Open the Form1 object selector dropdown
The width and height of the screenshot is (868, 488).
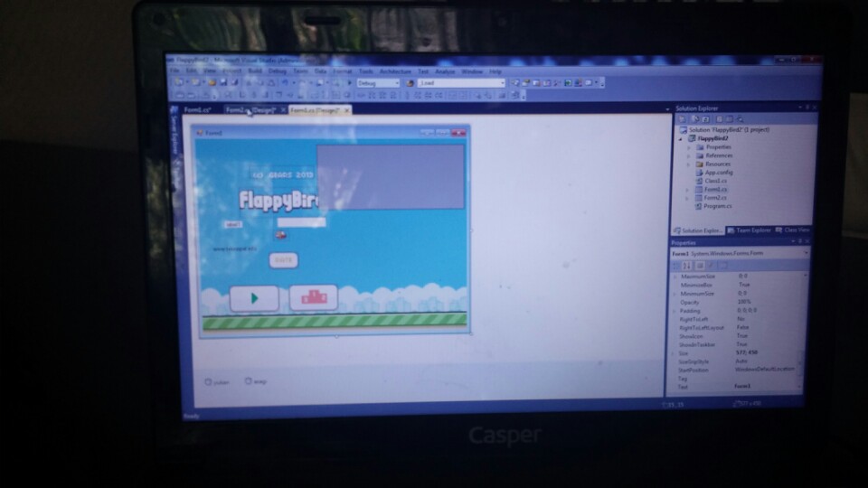pyautogui.click(x=806, y=253)
